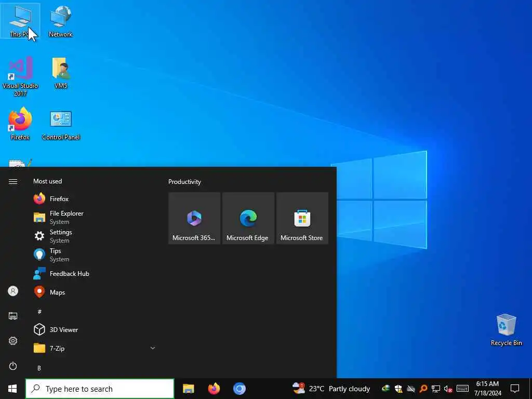The height and width of the screenshot is (399, 532).
Task: Click the green globe tray icon
Action: (386, 389)
